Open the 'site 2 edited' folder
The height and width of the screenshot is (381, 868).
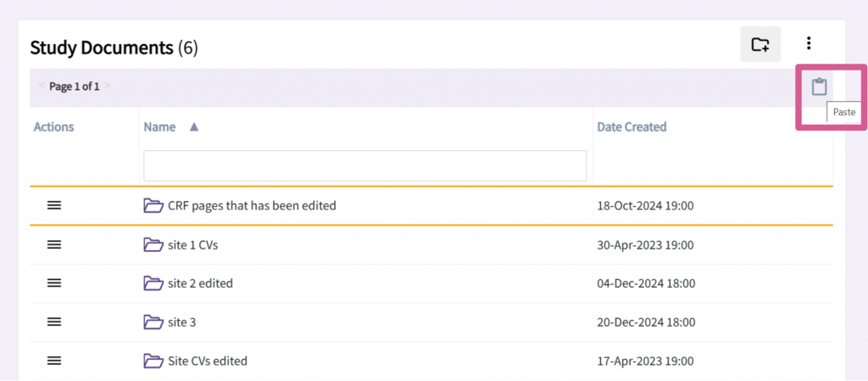click(x=200, y=283)
